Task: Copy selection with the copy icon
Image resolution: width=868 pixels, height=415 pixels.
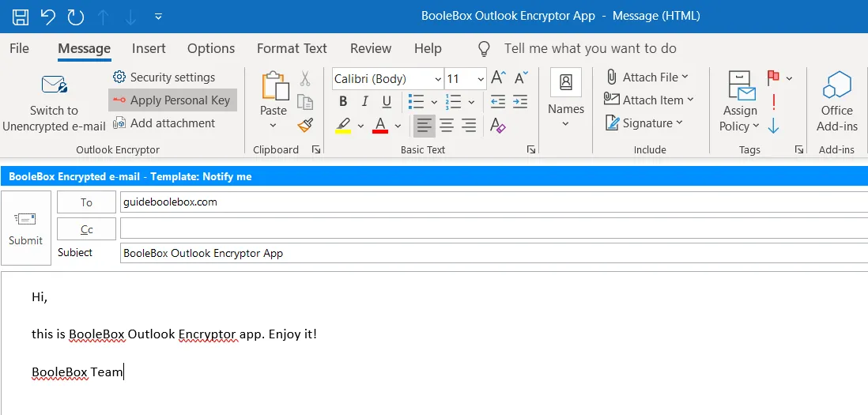Action: click(x=305, y=102)
